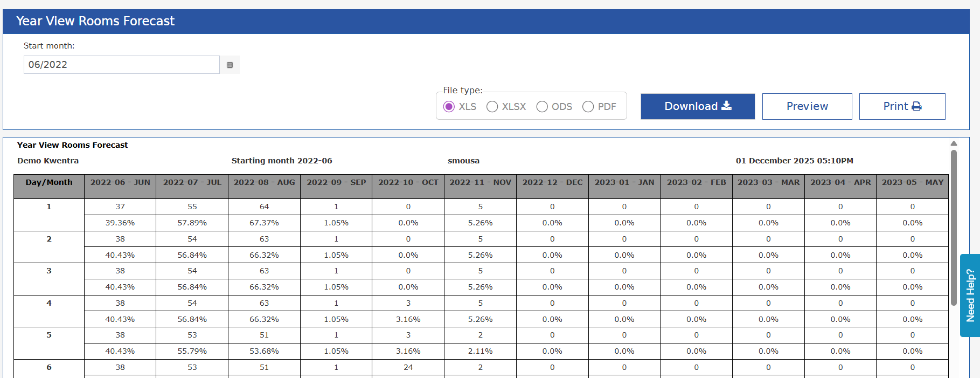Click the day 6 row label
The height and width of the screenshot is (378, 980).
coord(49,367)
